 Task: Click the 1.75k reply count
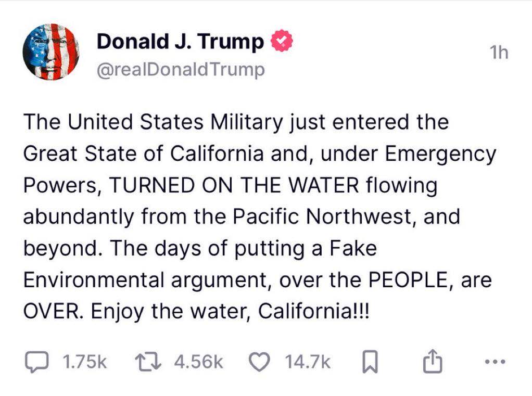pos(84,362)
